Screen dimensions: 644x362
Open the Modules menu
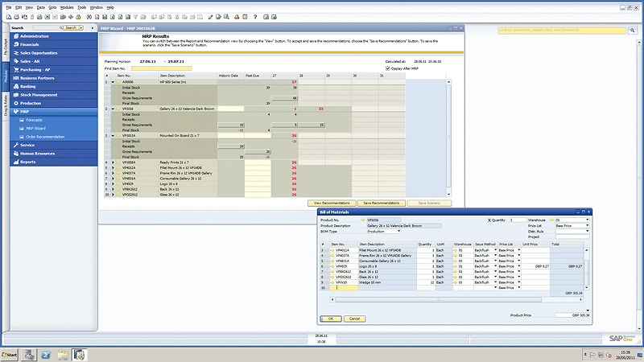tap(67, 7)
